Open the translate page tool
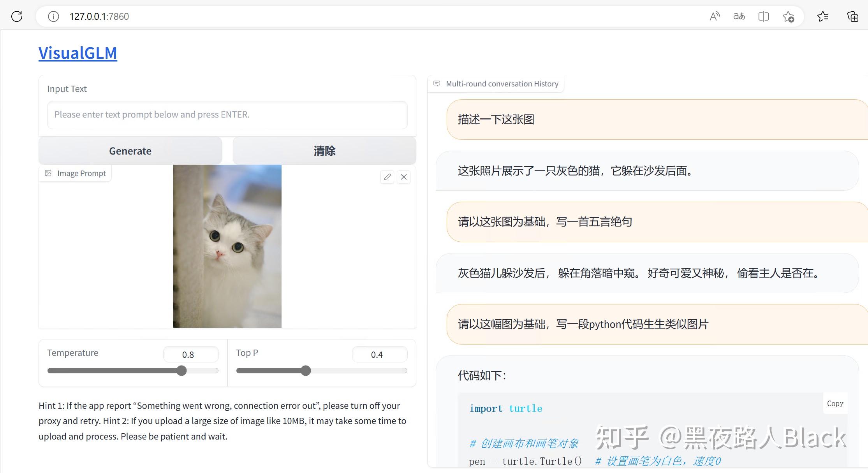The height and width of the screenshot is (473, 868). [739, 16]
